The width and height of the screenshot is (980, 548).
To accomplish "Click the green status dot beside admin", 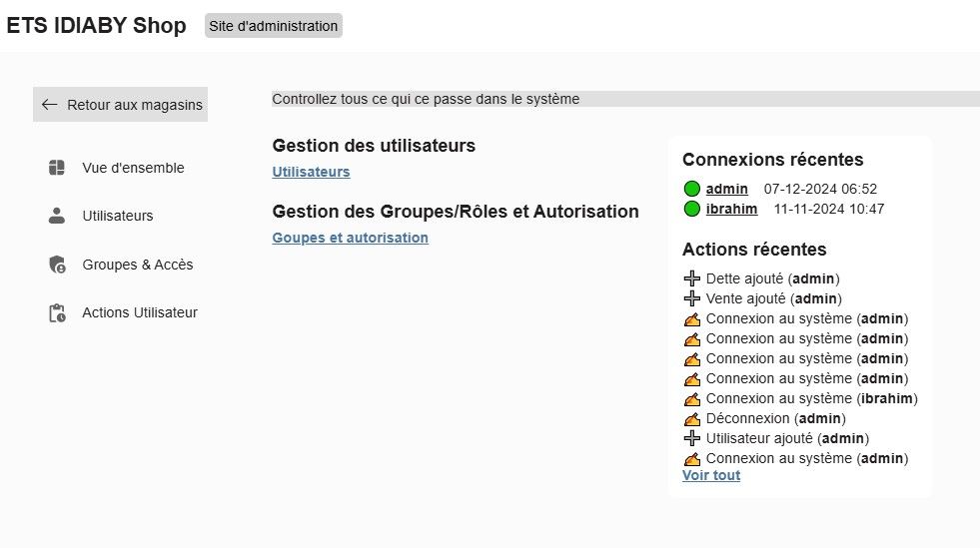I will pos(692,189).
